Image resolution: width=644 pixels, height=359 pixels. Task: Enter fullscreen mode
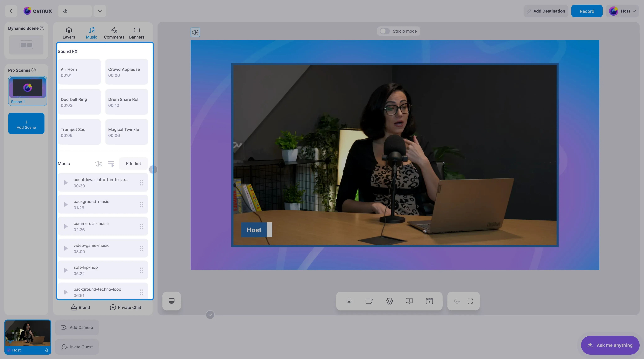point(470,301)
